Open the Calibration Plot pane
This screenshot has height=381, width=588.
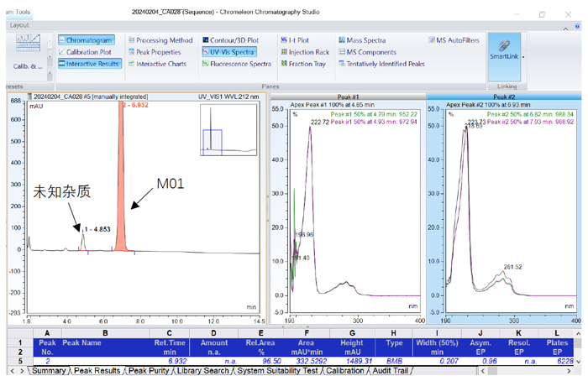[x=88, y=52]
